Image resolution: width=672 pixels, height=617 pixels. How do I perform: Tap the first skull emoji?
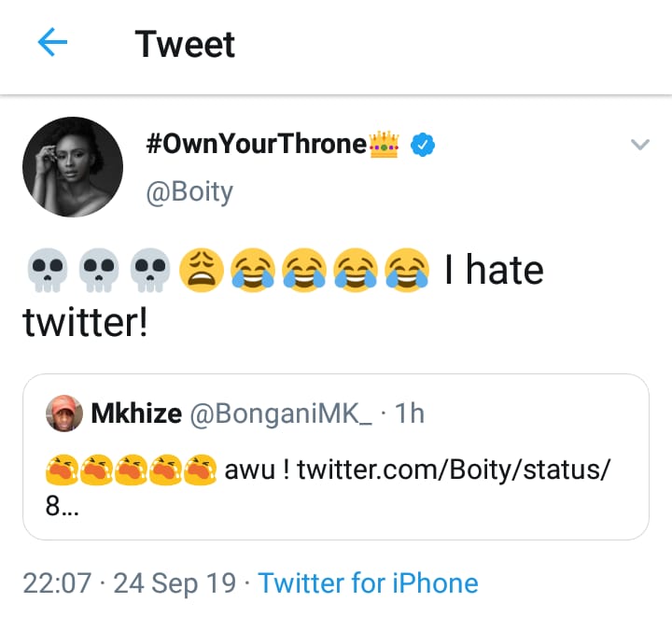click(48, 270)
